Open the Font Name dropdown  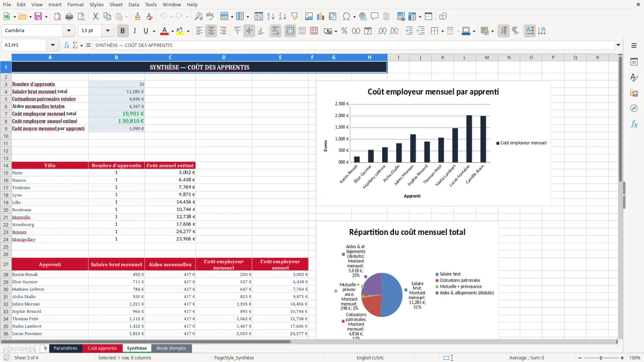(x=68, y=31)
